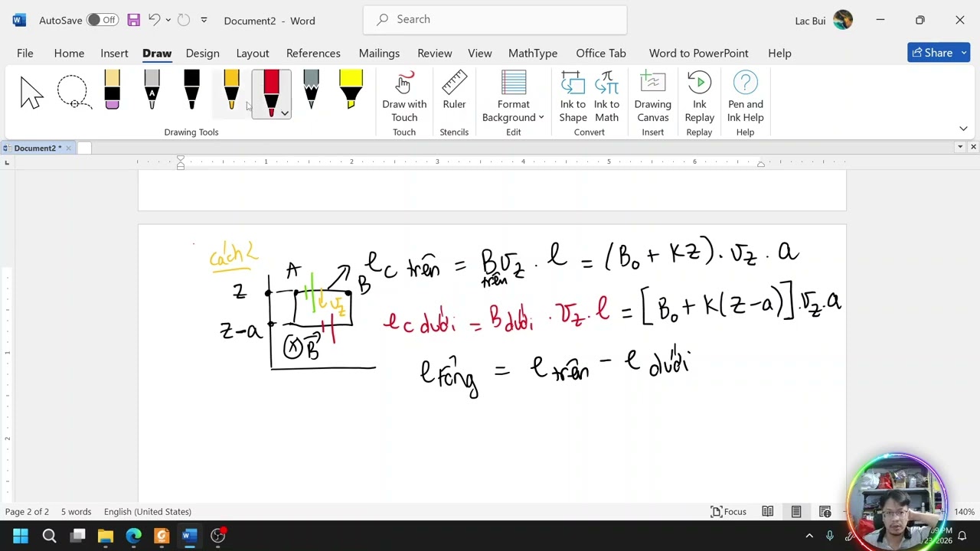Open the Windows Start menu
The width and height of the screenshot is (980, 551).
tap(21, 536)
